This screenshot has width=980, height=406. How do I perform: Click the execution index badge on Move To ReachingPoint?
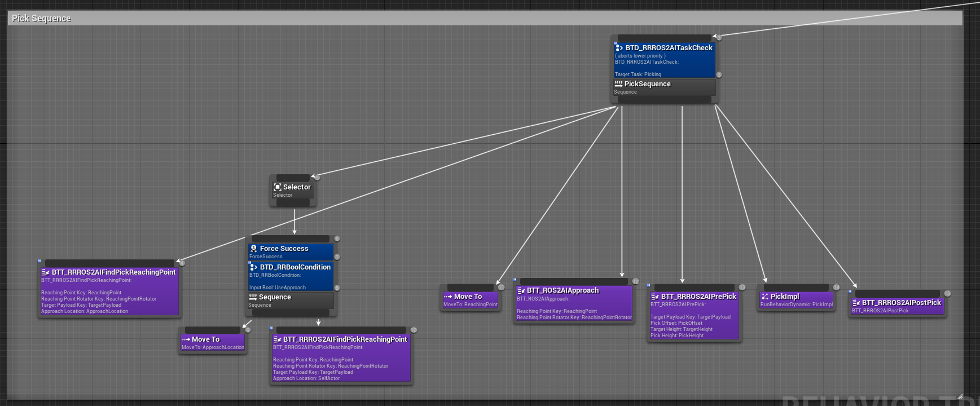pyautogui.click(x=501, y=288)
